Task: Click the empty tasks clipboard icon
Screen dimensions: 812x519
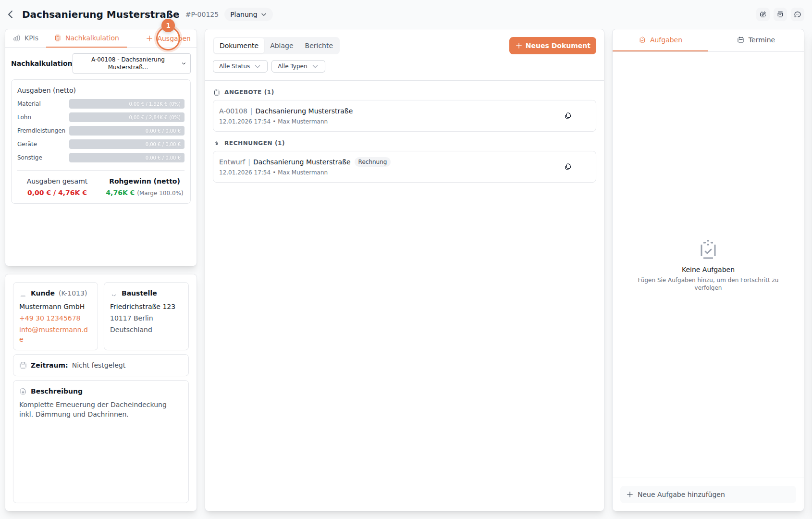Action: [708, 249]
